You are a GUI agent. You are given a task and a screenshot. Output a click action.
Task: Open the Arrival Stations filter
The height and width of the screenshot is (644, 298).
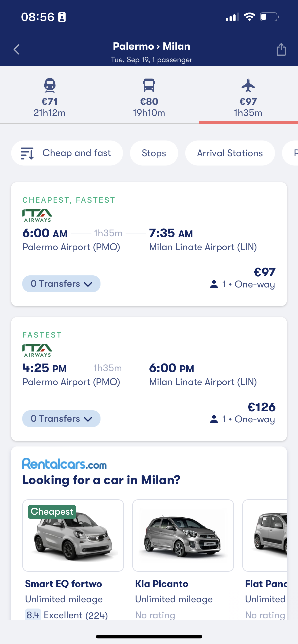point(230,153)
